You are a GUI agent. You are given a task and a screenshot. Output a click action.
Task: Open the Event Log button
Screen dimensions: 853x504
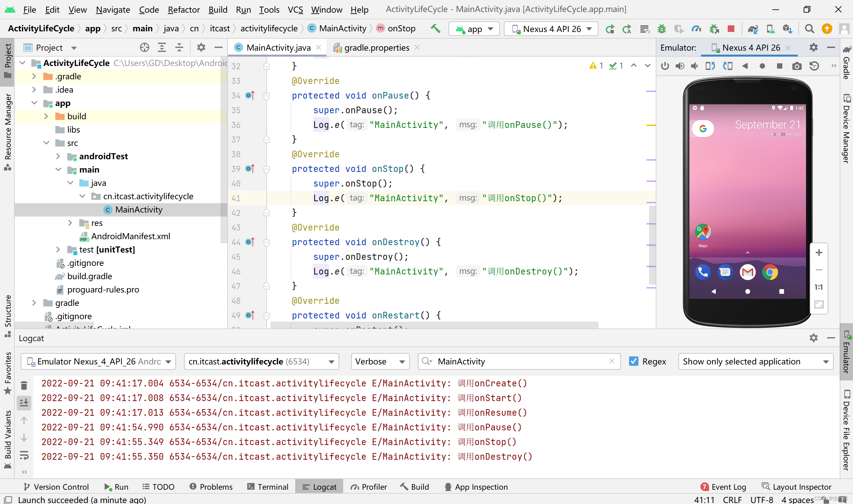tap(724, 487)
